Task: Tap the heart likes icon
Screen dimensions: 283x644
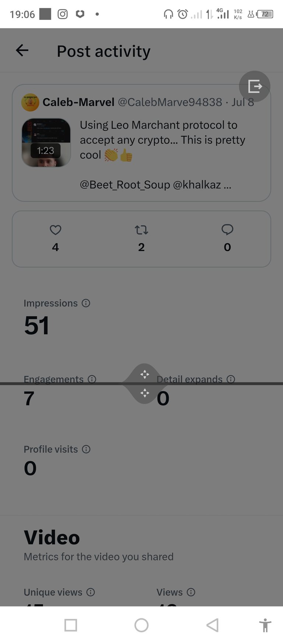Action: [x=55, y=230]
